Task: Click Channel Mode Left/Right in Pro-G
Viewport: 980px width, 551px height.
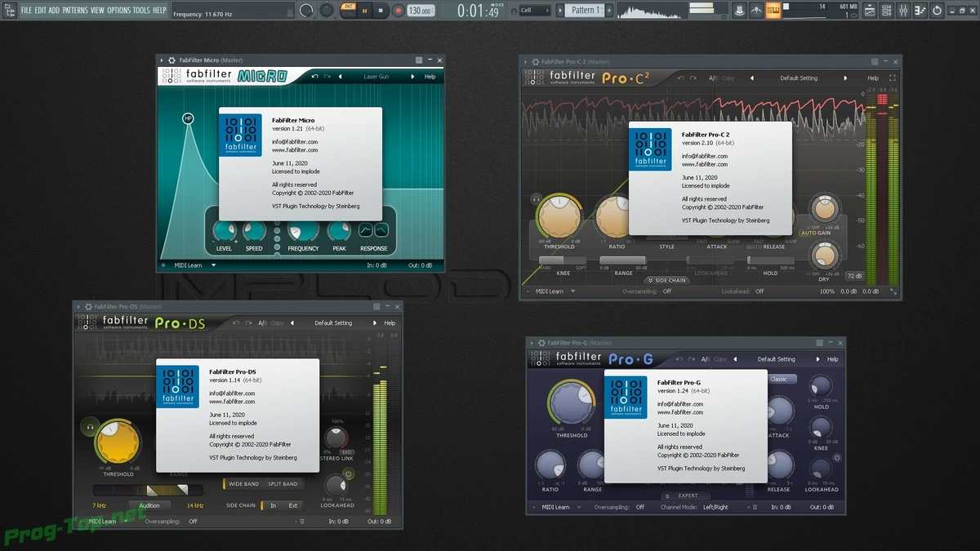Action: pyautogui.click(x=714, y=507)
